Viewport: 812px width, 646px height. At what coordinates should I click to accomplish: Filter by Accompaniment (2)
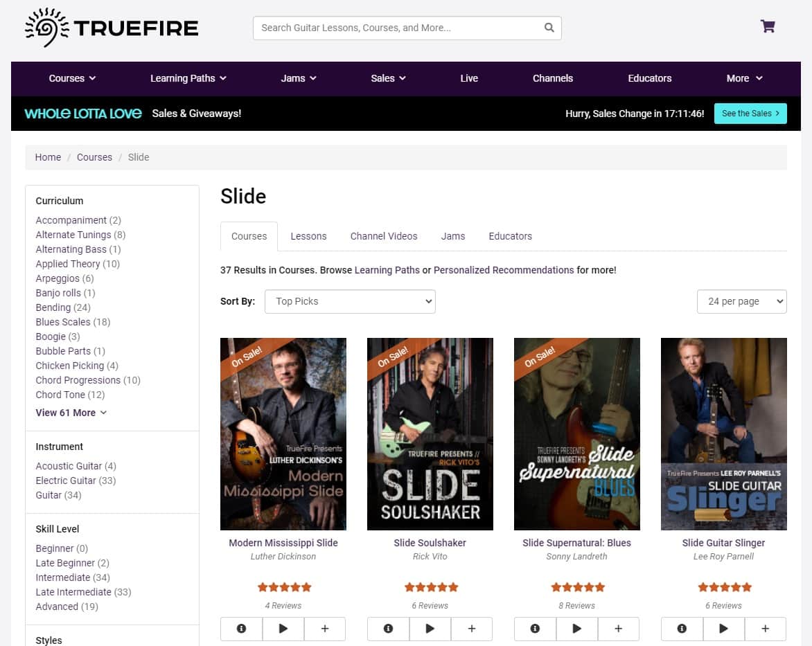78,220
